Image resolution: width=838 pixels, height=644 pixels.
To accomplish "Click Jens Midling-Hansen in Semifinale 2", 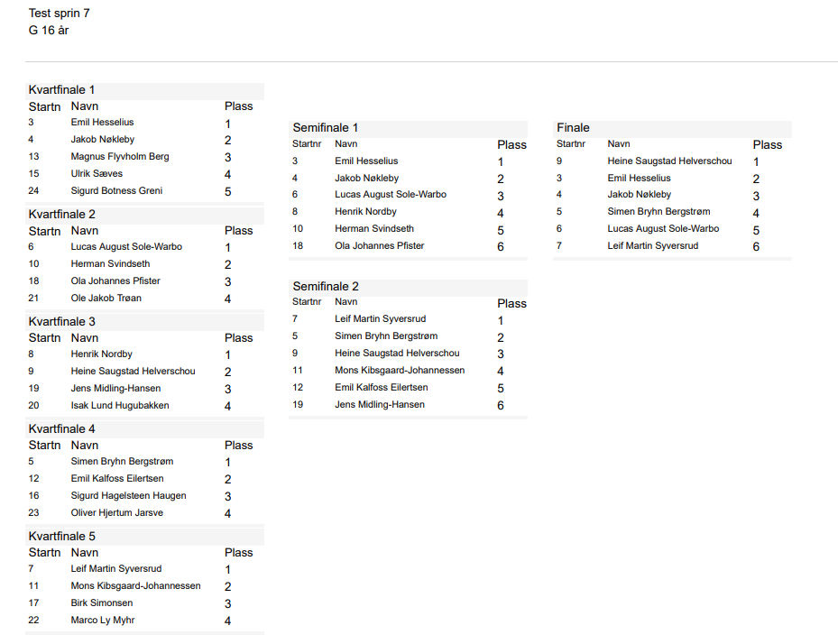I will pyautogui.click(x=380, y=405).
